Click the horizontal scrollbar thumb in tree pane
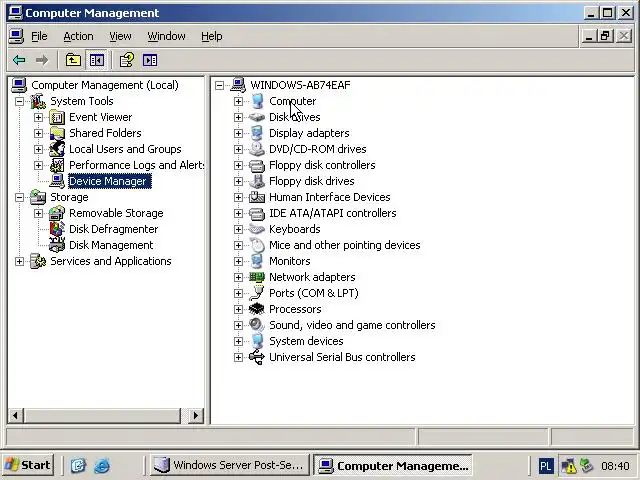640x480 pixels. [x=102, y=416]
